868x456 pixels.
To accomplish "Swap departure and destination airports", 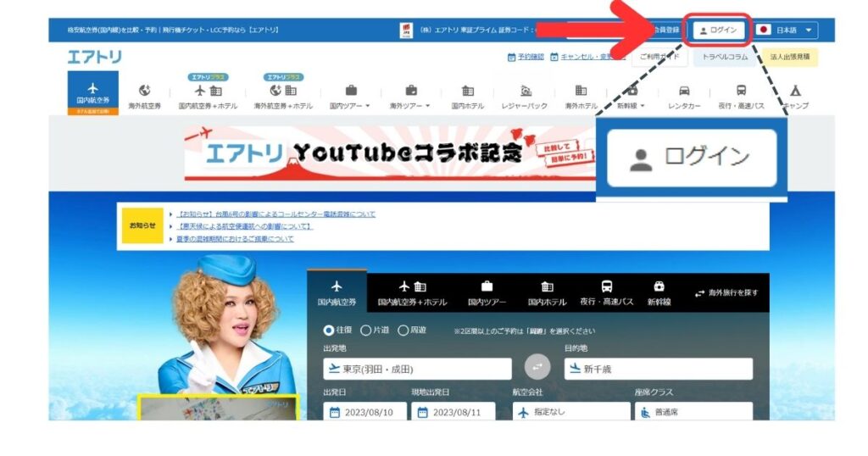I will 537,367.
